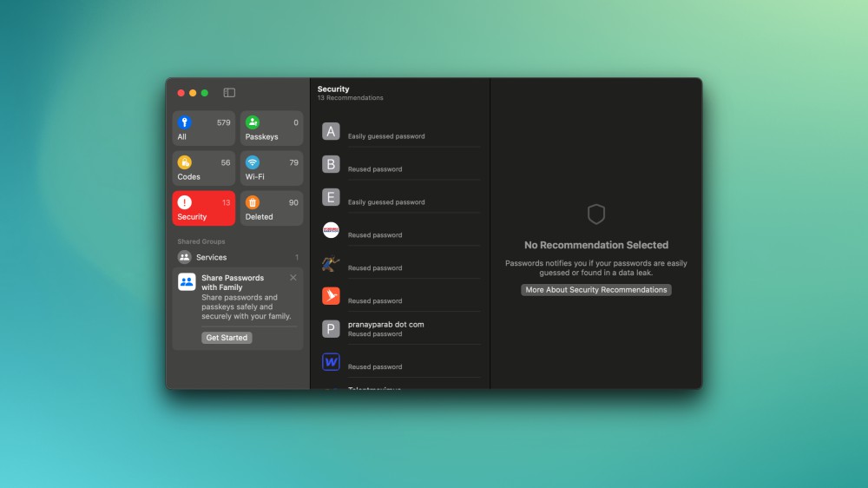
Task: Open the Passkeys category
Action: point(271,129)
